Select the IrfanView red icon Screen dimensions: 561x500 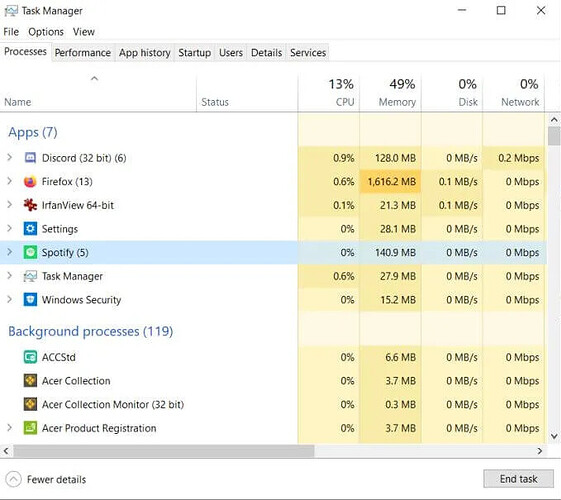click(30, 205)
